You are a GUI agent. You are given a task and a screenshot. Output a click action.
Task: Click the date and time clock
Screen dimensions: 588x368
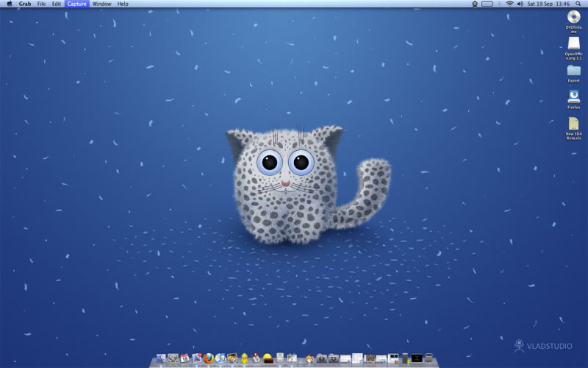tap(548, 4)
